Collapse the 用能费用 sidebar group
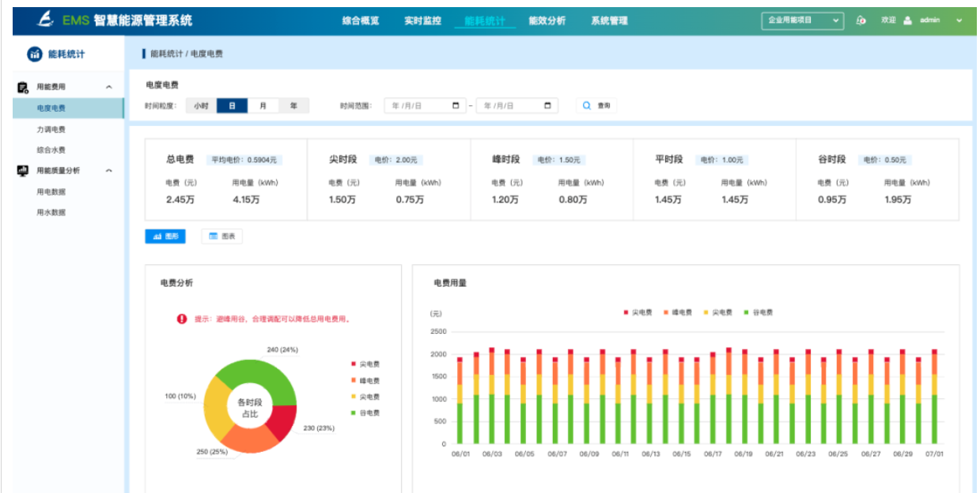980x493 pixels. 109,87
